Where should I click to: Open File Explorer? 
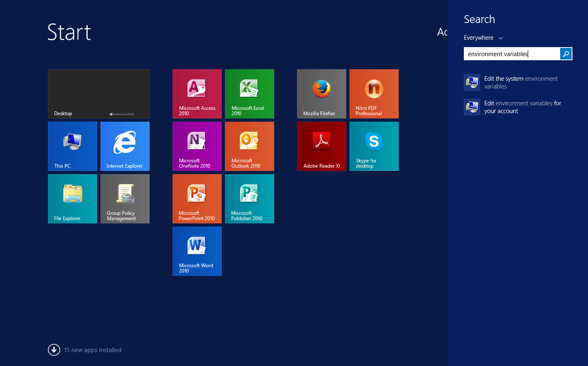[x=73, y=199]
